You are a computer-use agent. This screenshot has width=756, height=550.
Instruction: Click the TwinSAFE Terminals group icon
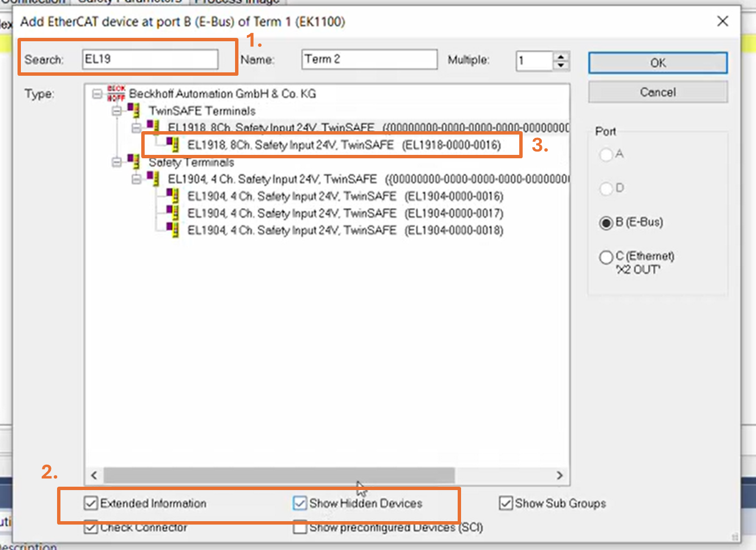tap(134, 110)
